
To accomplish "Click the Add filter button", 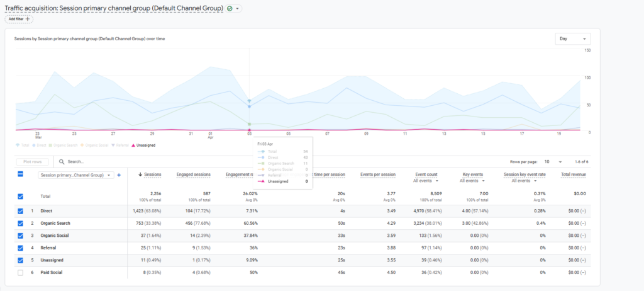I will [19, 20].
